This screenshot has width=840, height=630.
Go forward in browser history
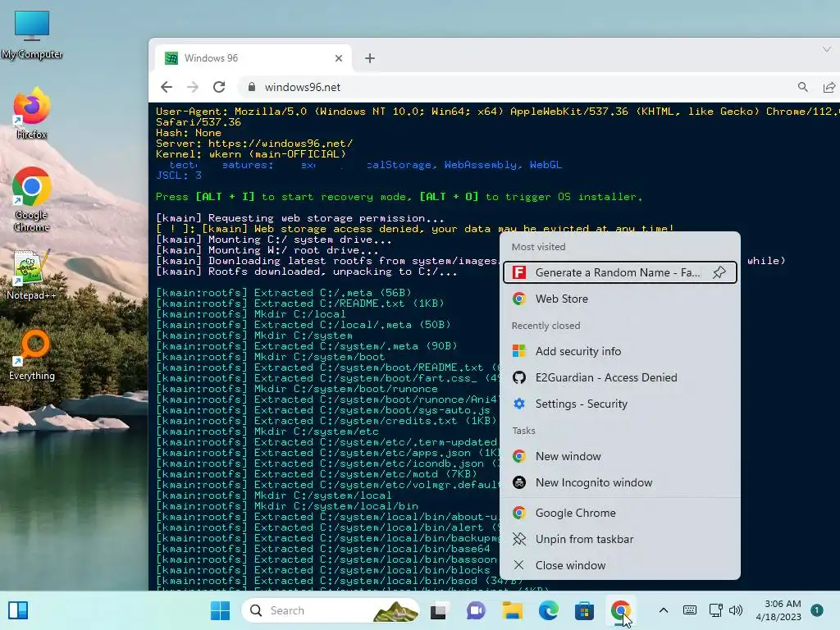[193, 87]
